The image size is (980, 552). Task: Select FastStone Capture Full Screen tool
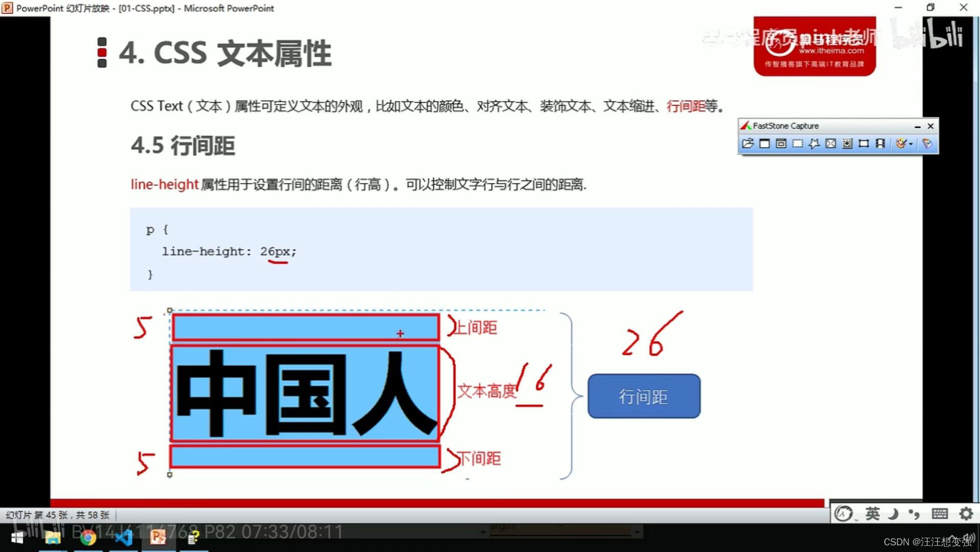coord(831,144)
